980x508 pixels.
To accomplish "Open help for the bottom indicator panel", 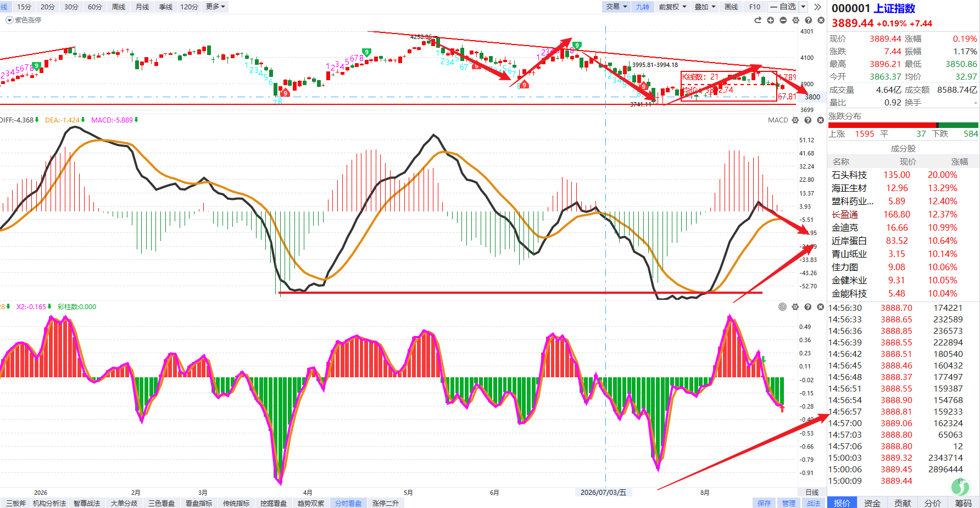I will click(808, 307).
